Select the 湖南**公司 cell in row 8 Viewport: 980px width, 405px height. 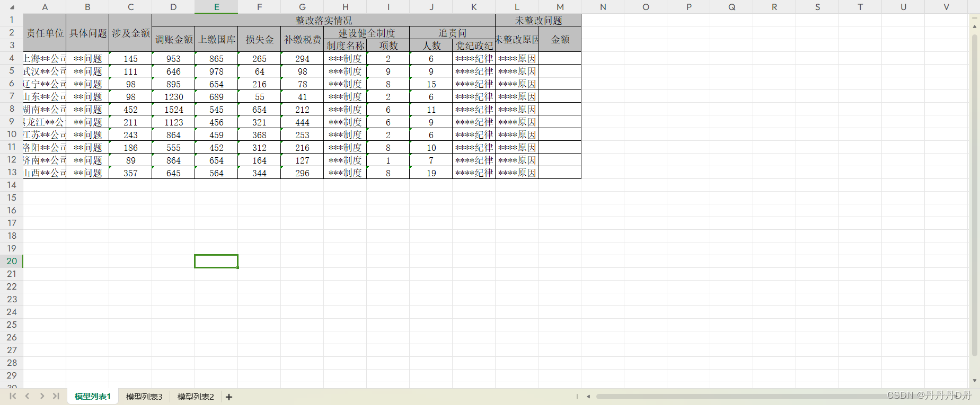coord(45,109)
